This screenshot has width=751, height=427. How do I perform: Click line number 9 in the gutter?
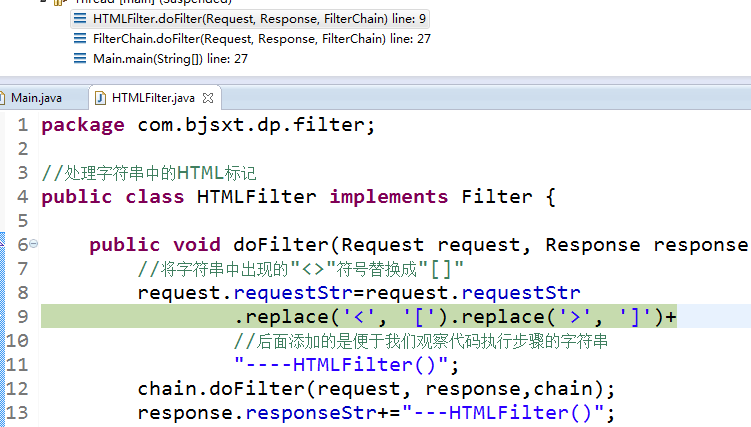[22, 317]
